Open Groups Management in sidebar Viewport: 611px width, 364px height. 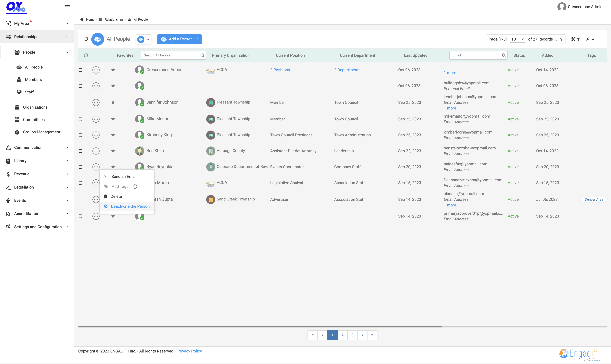[x=41, y=132]
